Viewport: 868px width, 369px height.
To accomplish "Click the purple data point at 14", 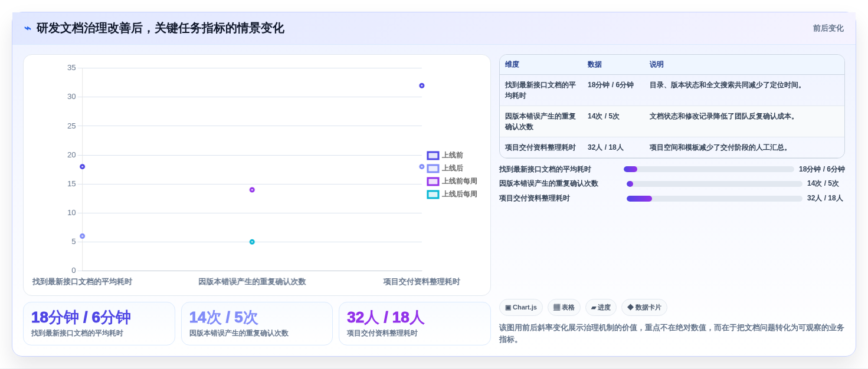I will pos(252,190).
